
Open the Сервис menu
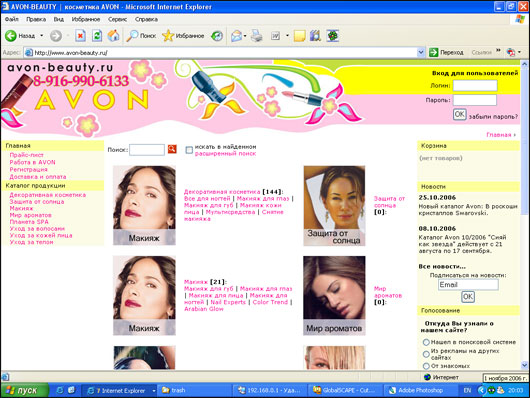click(117, 19)
